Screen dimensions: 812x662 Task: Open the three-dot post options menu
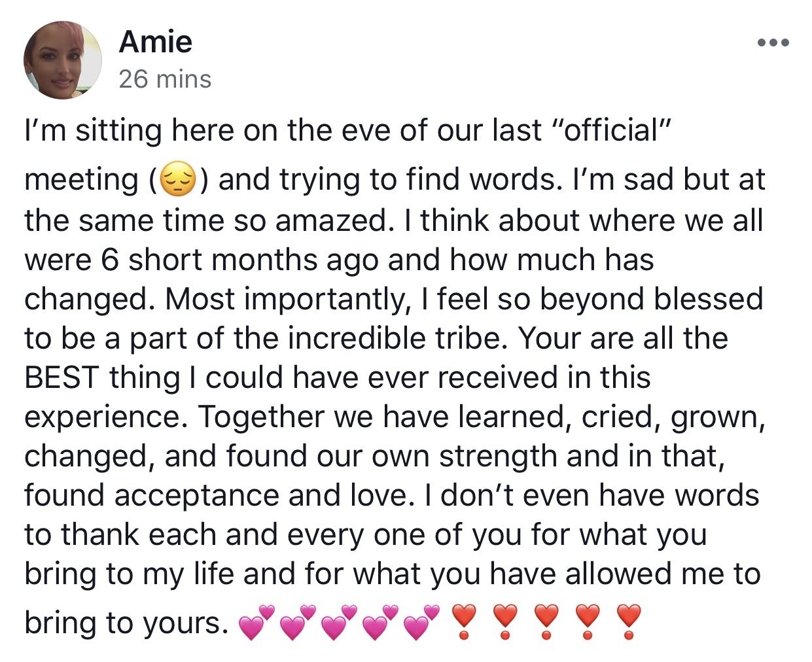tap(773, 43)
